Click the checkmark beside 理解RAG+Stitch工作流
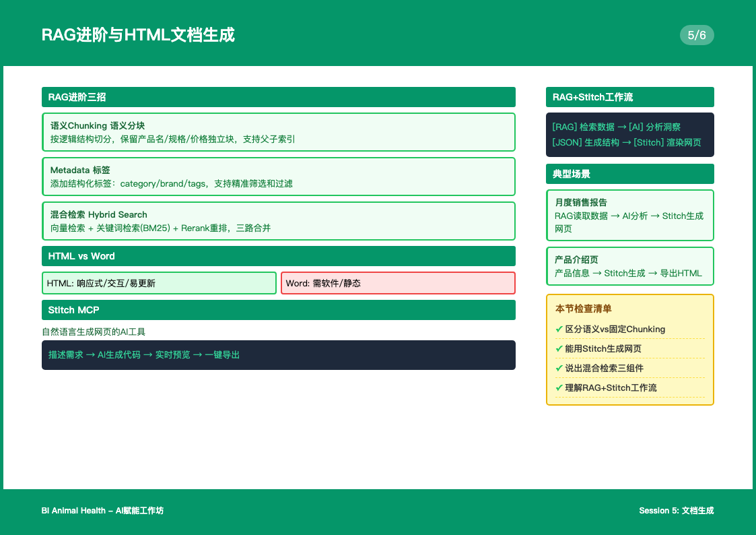The height and width of the screenshot is (535, 756). [x=559, y=387]
